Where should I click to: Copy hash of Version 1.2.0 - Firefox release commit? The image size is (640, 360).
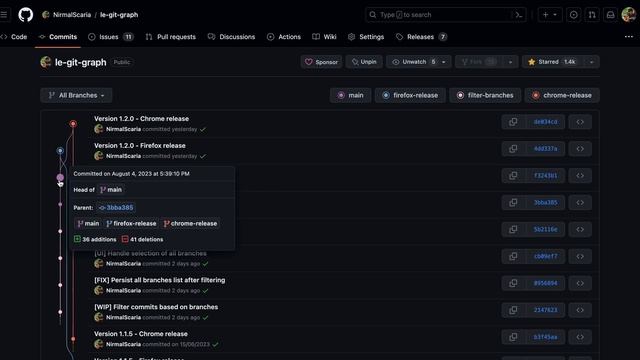click(x=513, y=149)
